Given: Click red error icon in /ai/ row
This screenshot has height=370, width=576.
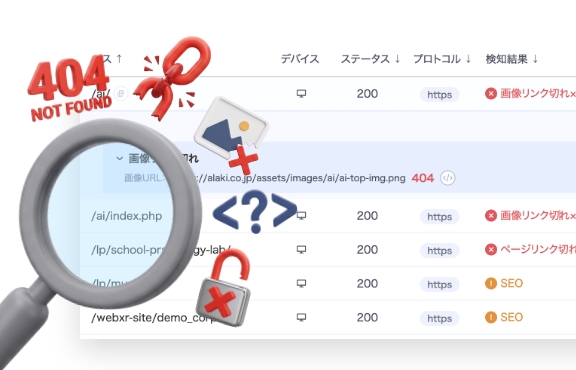Looking at the screenshot, I should pyautogui.click(x=491, y=94).
